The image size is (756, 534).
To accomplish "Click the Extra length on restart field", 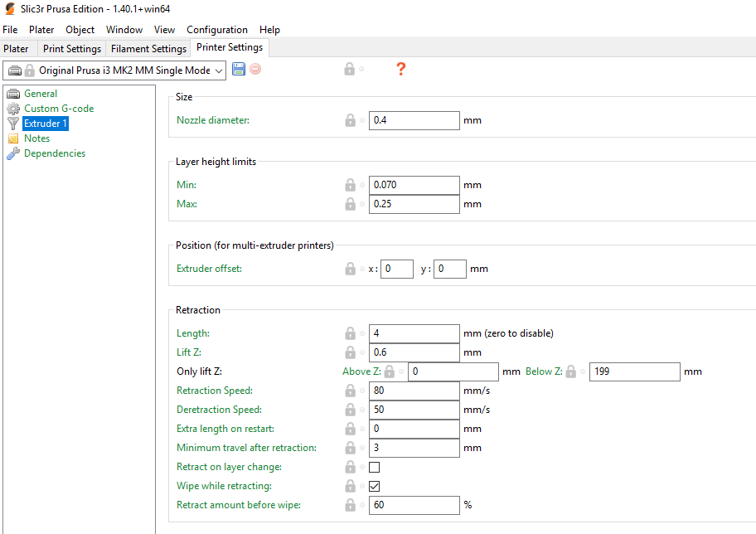I will 414,429.
